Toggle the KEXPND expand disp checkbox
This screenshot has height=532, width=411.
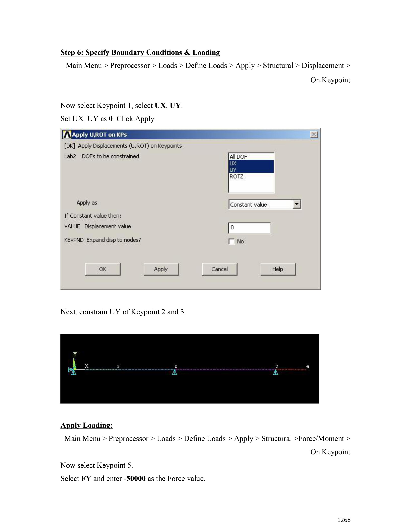tap(231, 241)
